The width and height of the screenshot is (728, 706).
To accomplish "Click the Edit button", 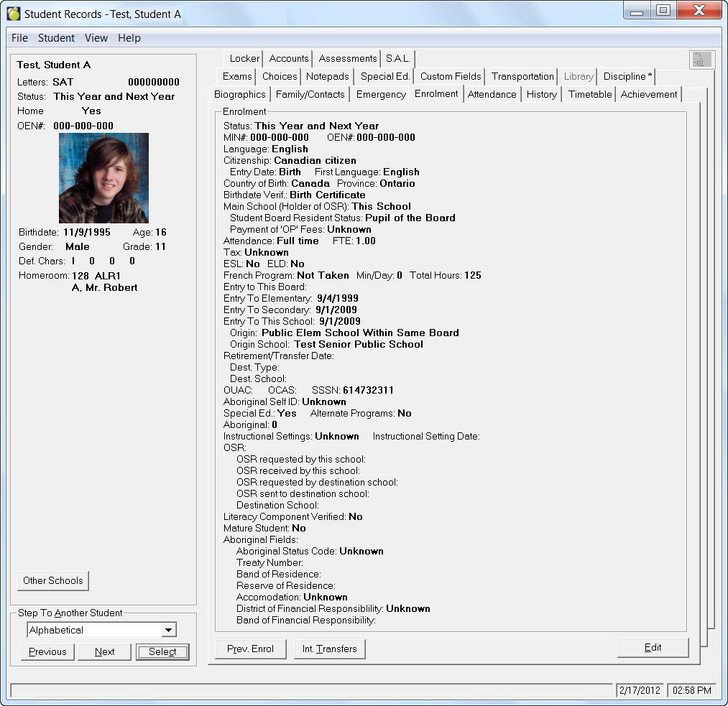I will tap(653, 647).
